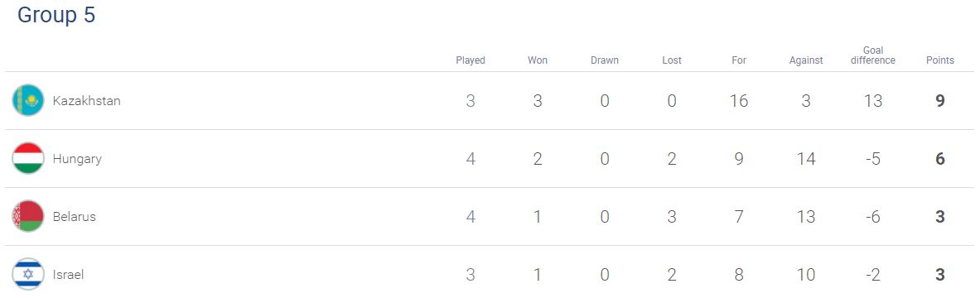Click the Drawn column header

(605, 60)
